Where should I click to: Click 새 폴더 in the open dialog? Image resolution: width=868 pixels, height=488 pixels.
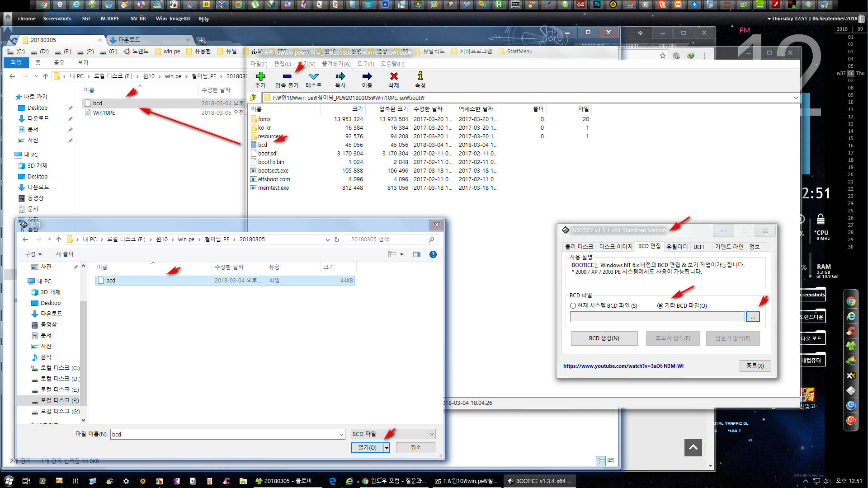click(x=64, y=254)
